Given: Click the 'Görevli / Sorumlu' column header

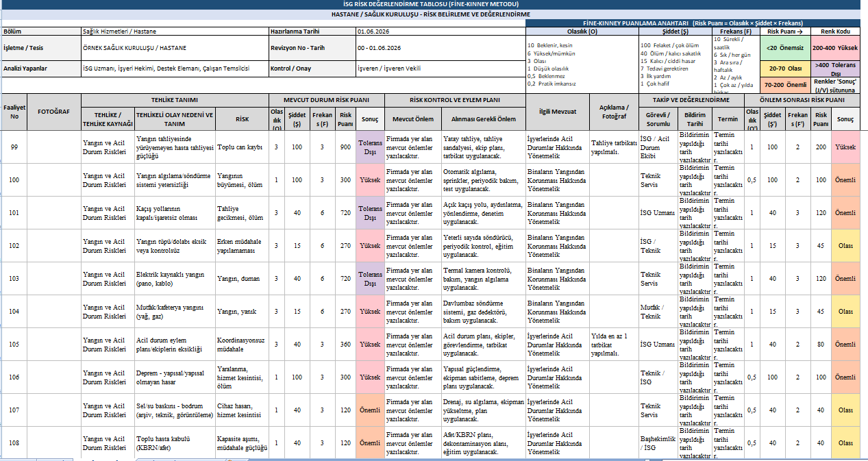Looking at the screenshot, I should point(658,119).
